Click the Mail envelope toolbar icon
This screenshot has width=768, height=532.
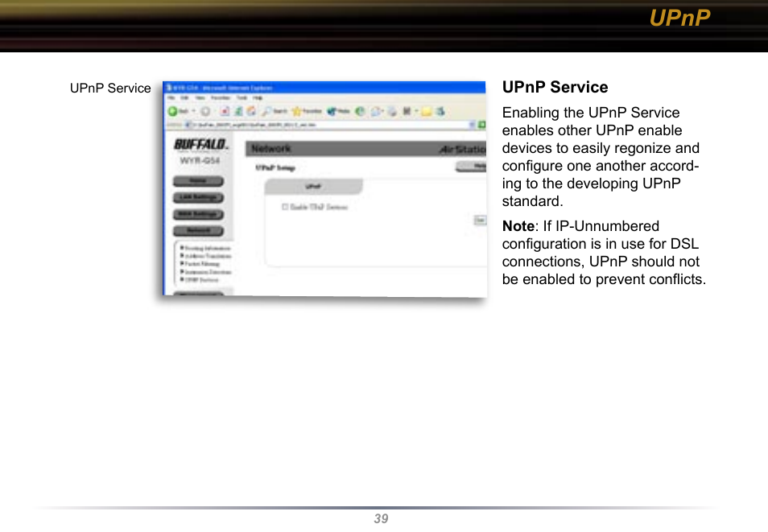376,112
